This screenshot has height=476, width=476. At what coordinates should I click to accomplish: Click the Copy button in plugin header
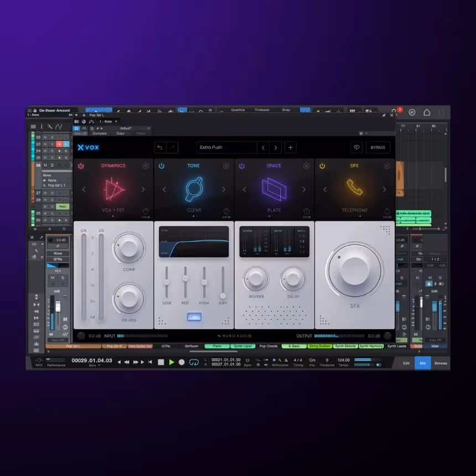pyautogui.click(x=121, y=133)
